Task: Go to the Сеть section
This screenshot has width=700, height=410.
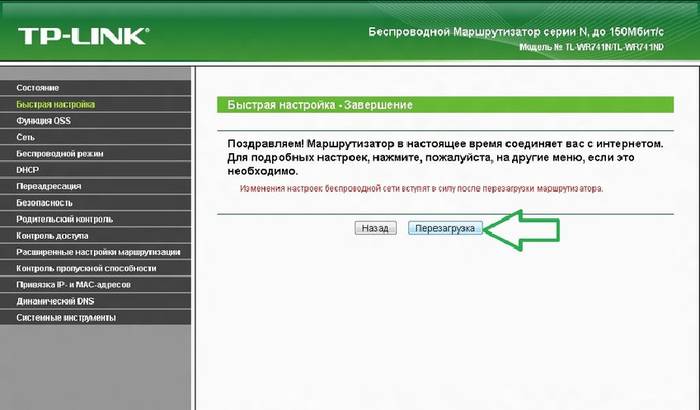Action: 27,137
